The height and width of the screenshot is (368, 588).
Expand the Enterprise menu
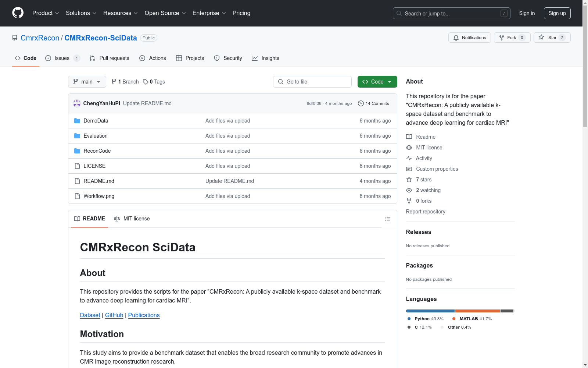pyautogui.click(x=209, y=13)
